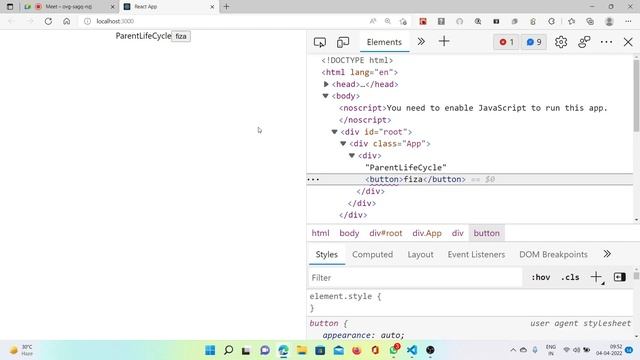The image size is (640, 360).
Task: Open browser Collections icon
Action: point(590,21)
